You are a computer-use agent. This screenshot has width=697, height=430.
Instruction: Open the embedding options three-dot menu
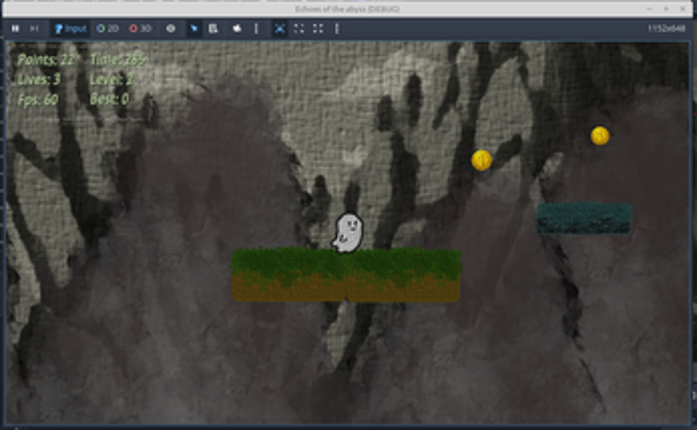tap(336, 29)
